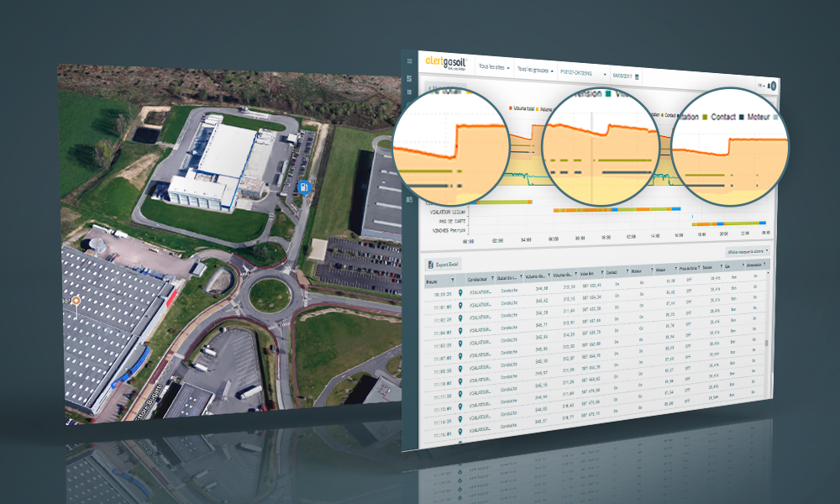The width and height of the screenshot is (840, 504).
Task: Sort by the Conducteur column header
Action: 478,280
